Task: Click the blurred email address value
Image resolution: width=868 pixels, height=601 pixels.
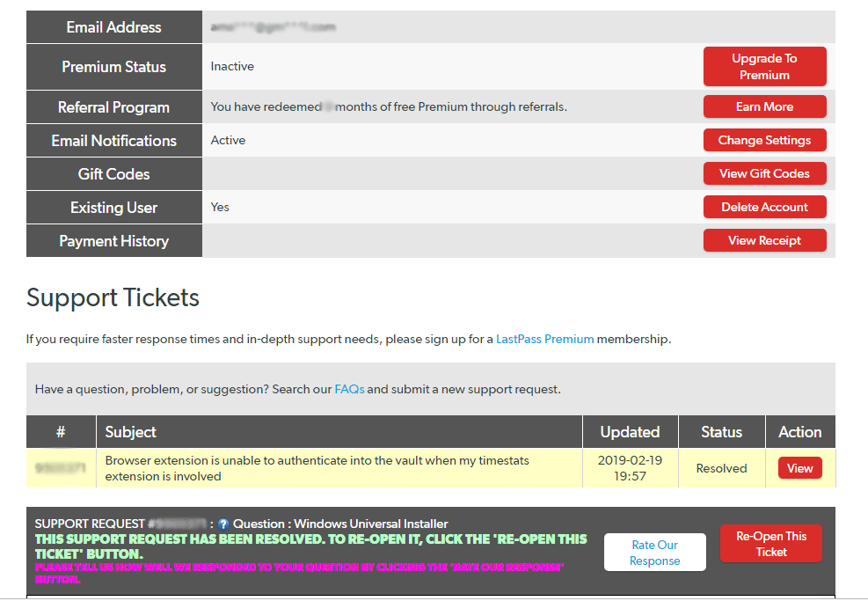Action: 273,26
